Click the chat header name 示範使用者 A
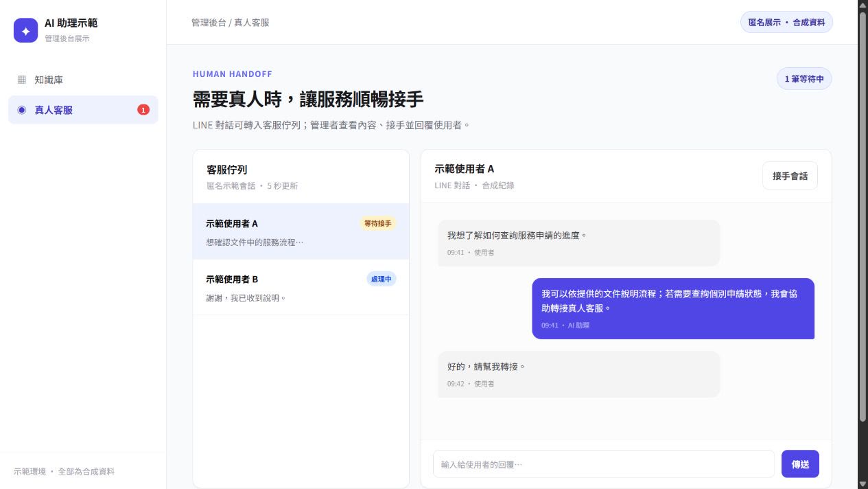This screenshot has width=868, height=489. (x=465, y=169)
